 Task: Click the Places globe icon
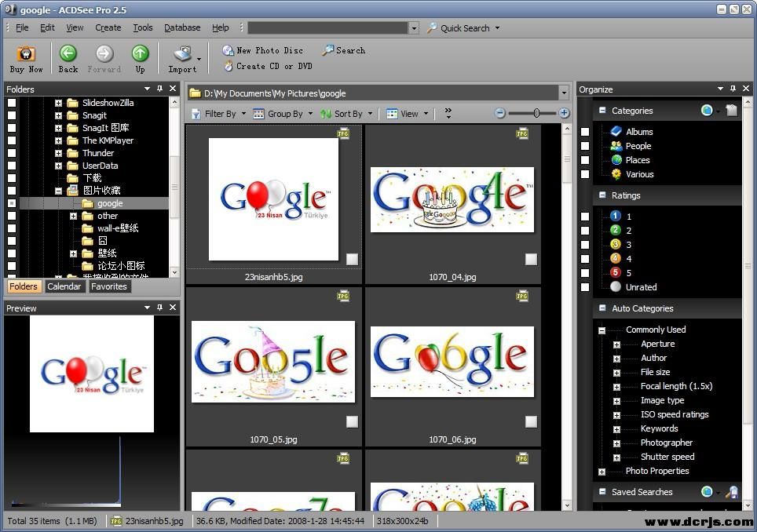point(616,159)
